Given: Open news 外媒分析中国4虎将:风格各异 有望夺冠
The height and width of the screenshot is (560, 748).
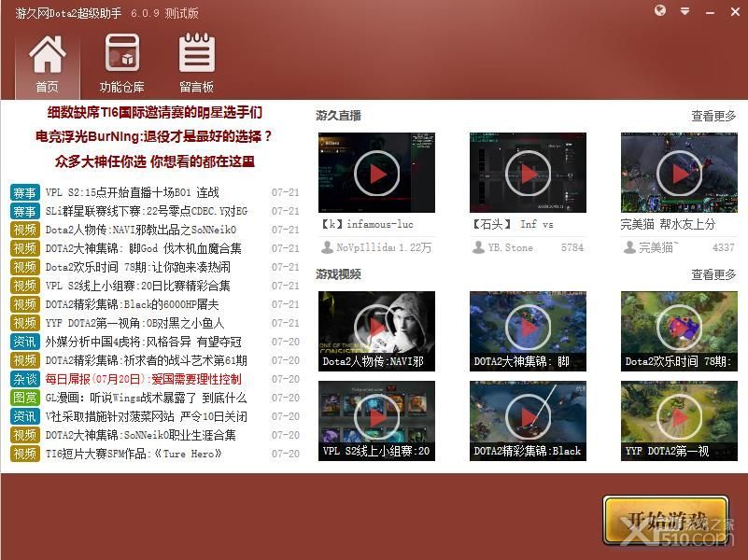Looking at the screenshot, I should coord(143,342).
